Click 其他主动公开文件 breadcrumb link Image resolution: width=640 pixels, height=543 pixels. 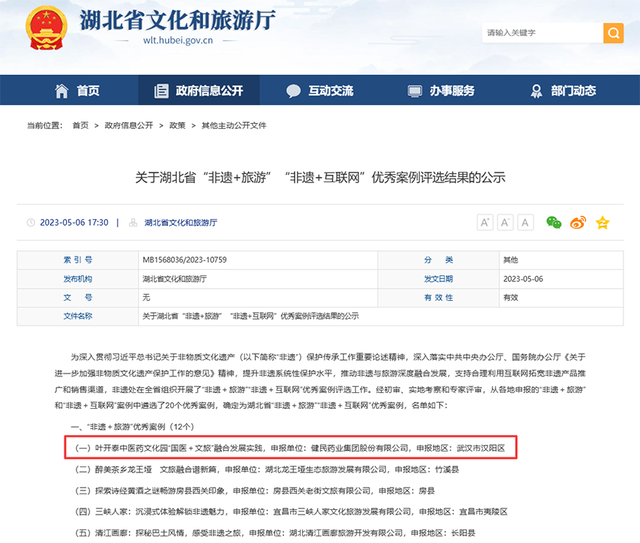pos(234,126)
